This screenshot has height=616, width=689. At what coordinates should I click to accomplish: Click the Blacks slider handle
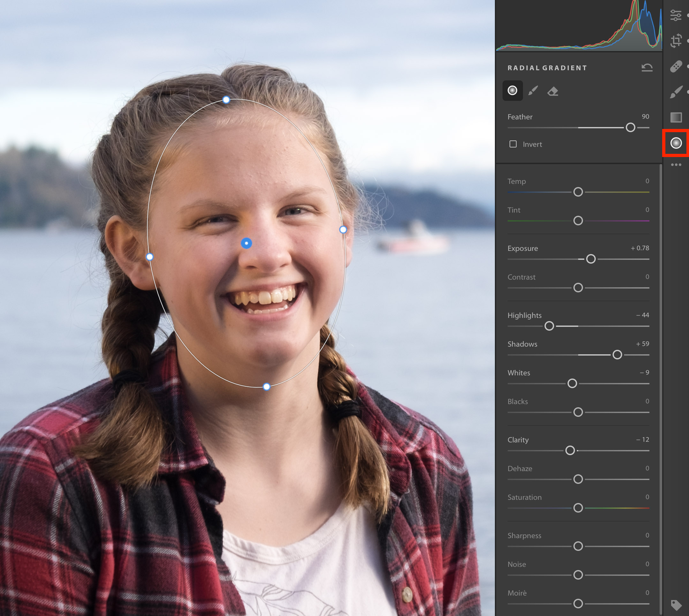coord(578,412)
